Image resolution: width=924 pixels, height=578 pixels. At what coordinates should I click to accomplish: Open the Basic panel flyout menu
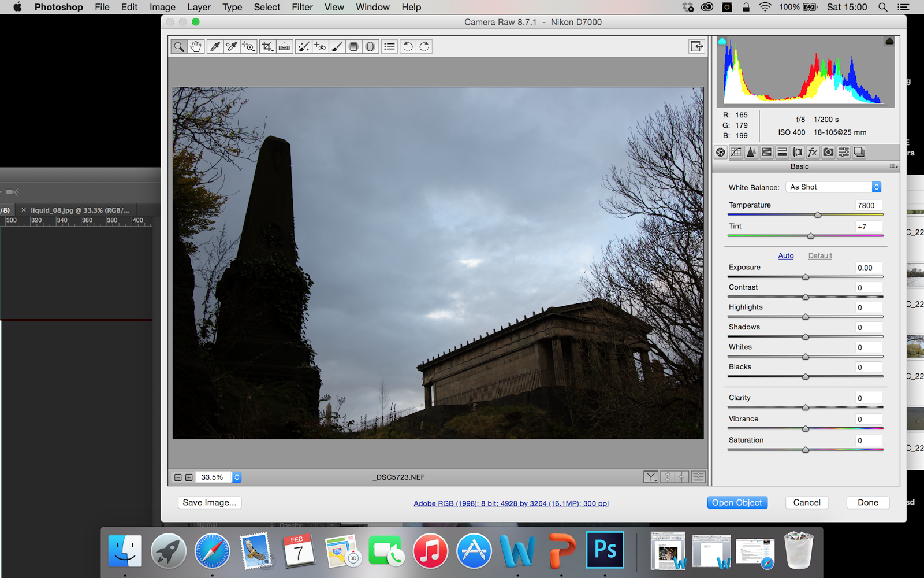coord(893,166)
